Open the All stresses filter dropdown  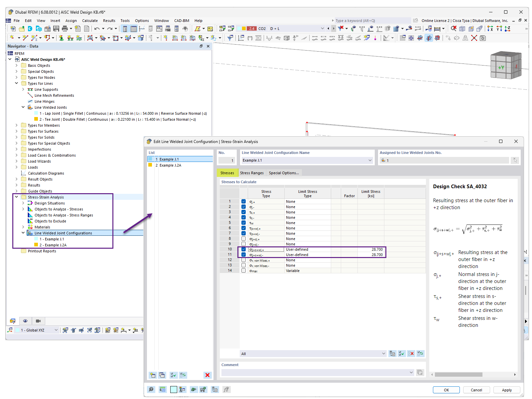click(x=383, y=353)
